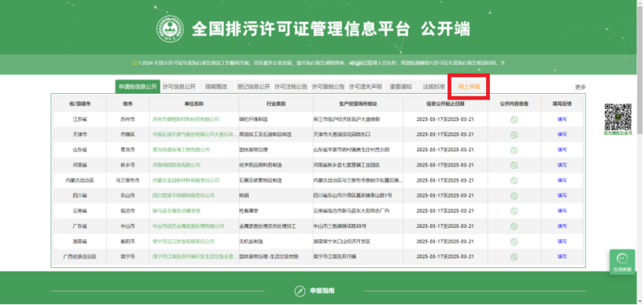Open the 网上申报 tab

tap(469, 86)
